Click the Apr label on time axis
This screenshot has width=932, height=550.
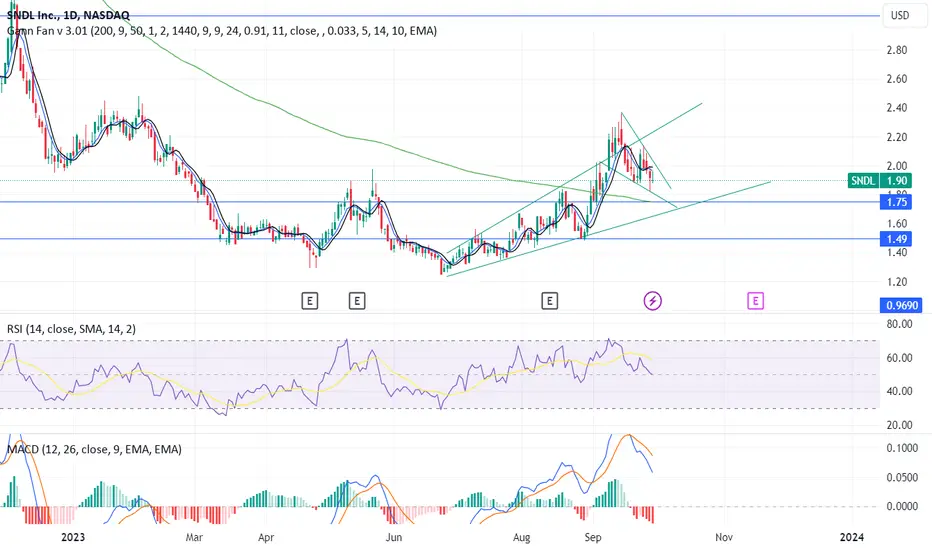pos(266,538)
